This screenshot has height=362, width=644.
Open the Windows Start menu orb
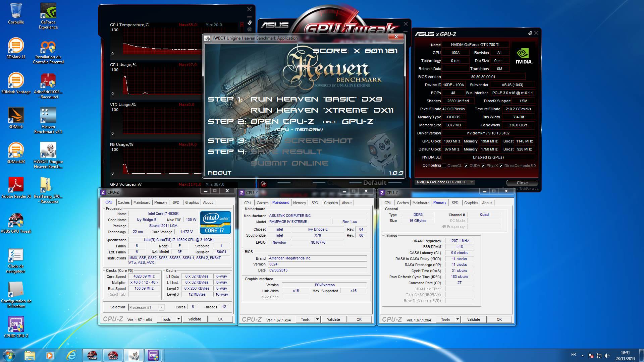9,355
